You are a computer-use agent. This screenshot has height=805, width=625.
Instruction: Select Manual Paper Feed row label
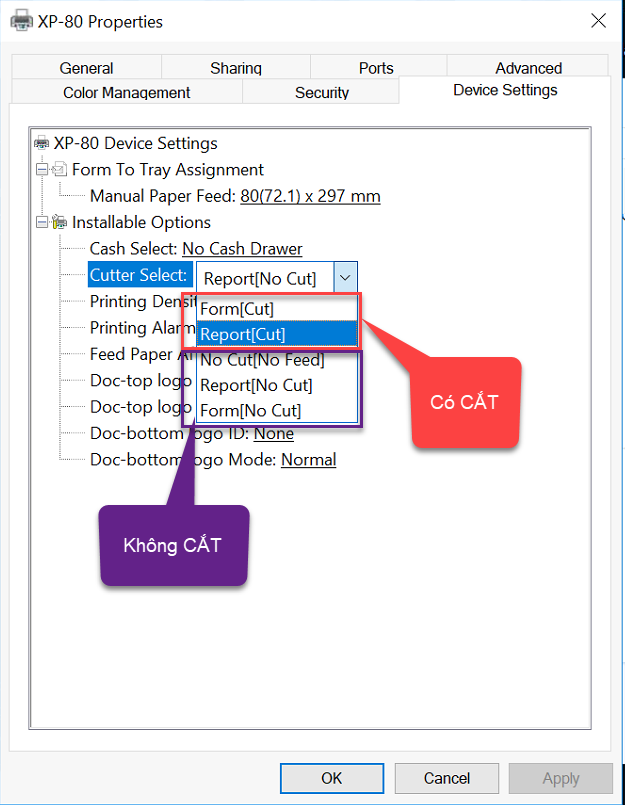pos(163,196)
